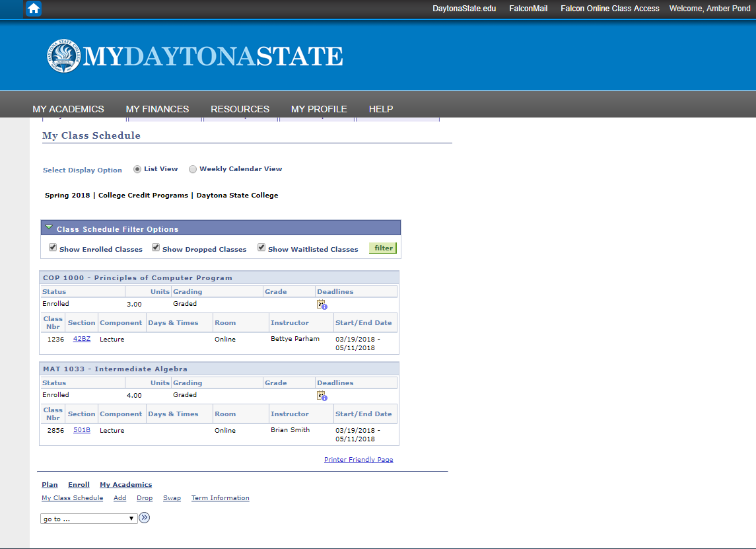Open section 501B link
756x549 pixels.
tap(82, 430)
